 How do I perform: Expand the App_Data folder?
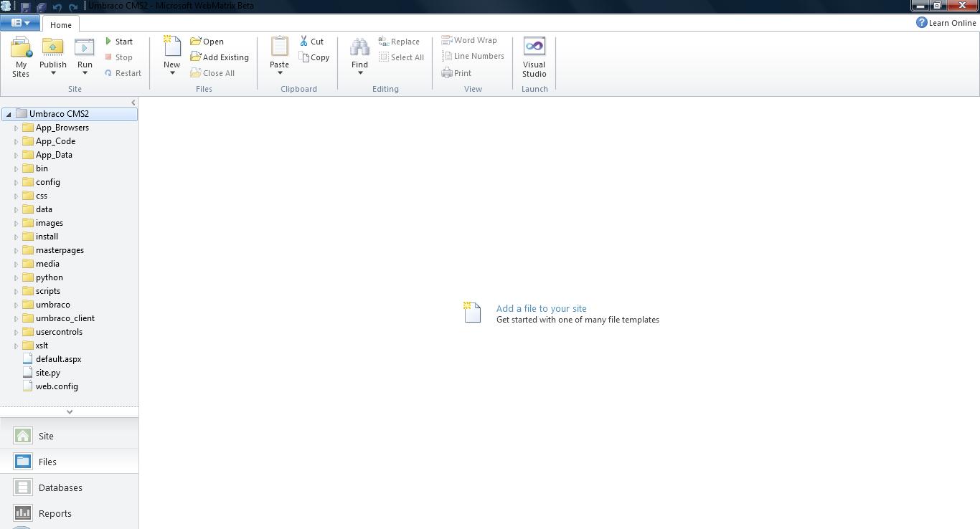[x=16, y=155]
